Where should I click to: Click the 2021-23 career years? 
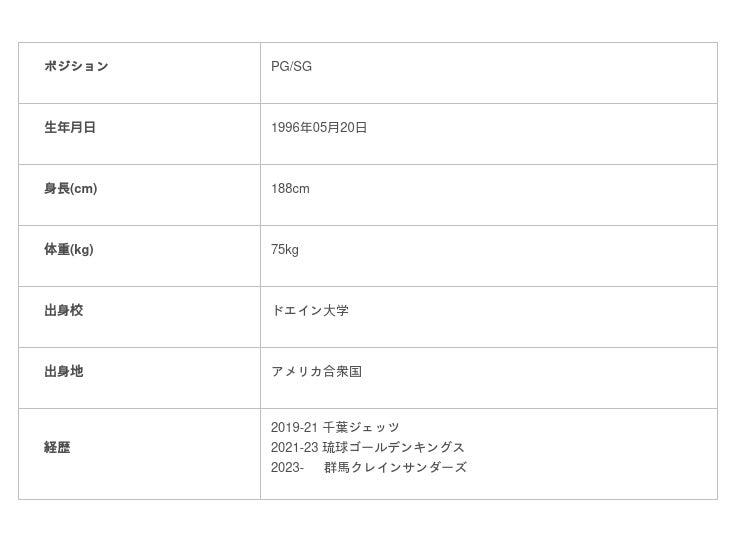(x=293, y=448)
